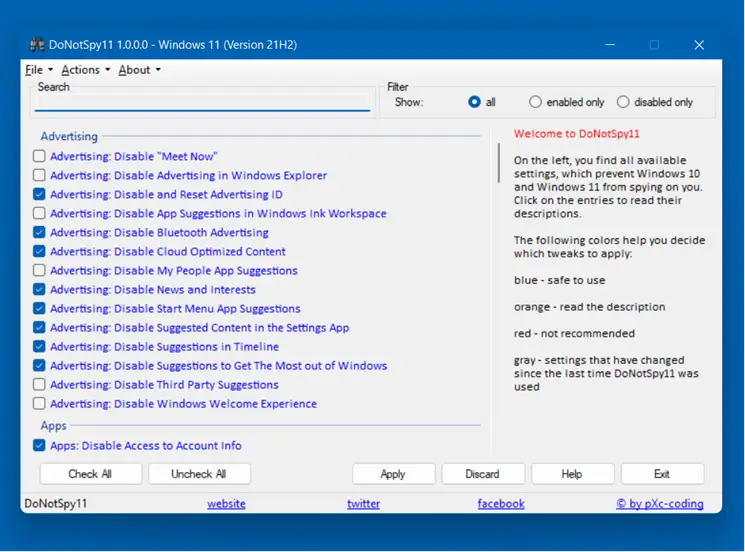Click the Apply button
This screenshot has width=745, height=552.
click(393, 474)
